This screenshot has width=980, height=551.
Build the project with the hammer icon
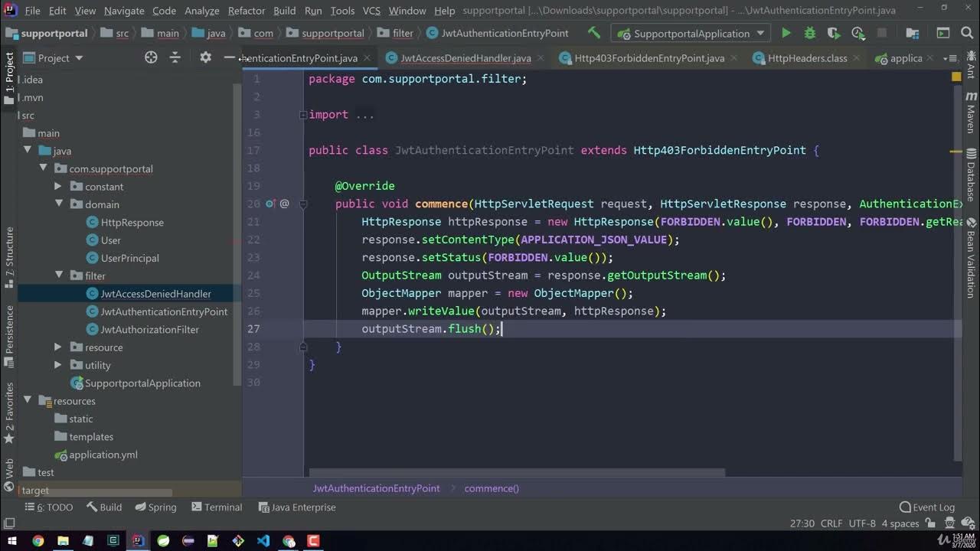coord(594,33)
